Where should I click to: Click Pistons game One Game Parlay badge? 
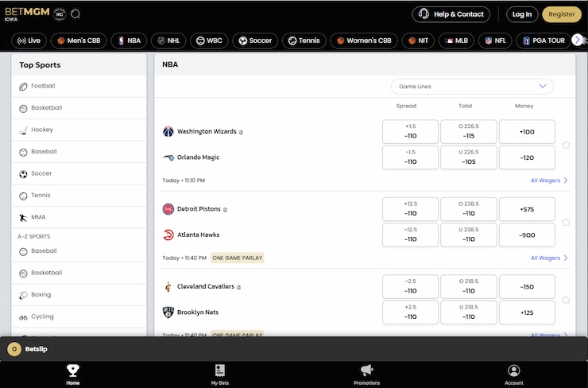(x=238, y=258)
